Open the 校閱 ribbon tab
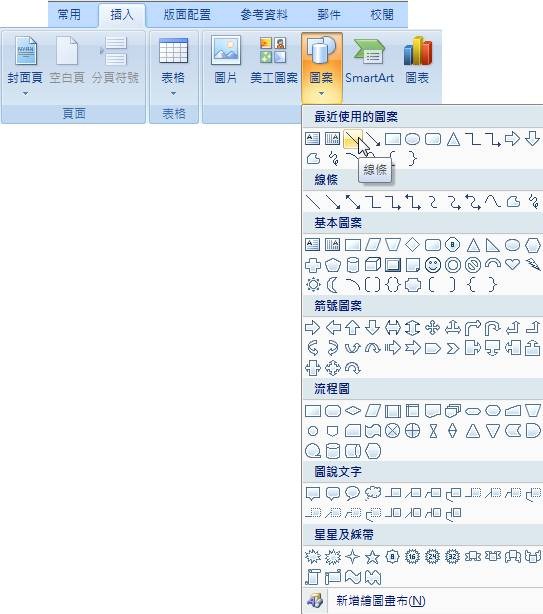Viewport: 543px width, 614px height. tap(382, 15)
